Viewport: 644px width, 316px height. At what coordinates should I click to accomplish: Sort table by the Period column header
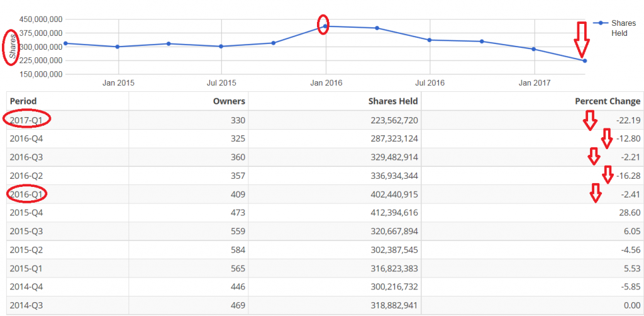(x=23, y=101)
